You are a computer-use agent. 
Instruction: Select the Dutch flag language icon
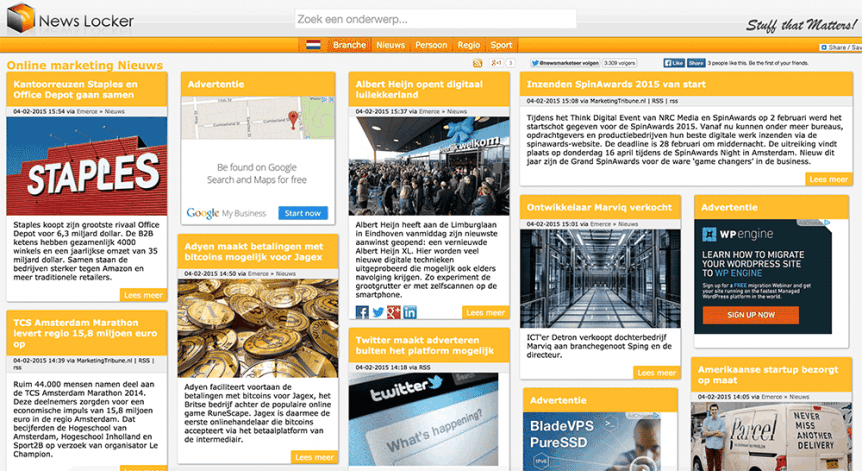point(313,45)
